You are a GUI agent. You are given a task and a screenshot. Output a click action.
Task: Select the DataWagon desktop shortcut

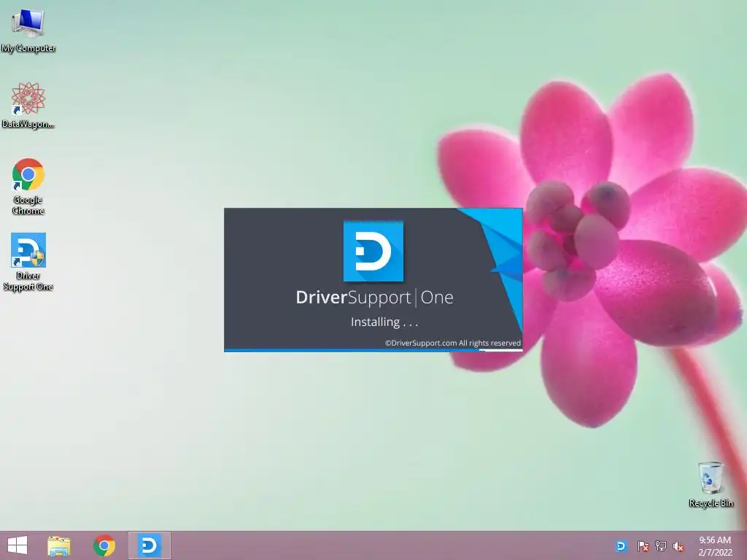pos(28,105)
